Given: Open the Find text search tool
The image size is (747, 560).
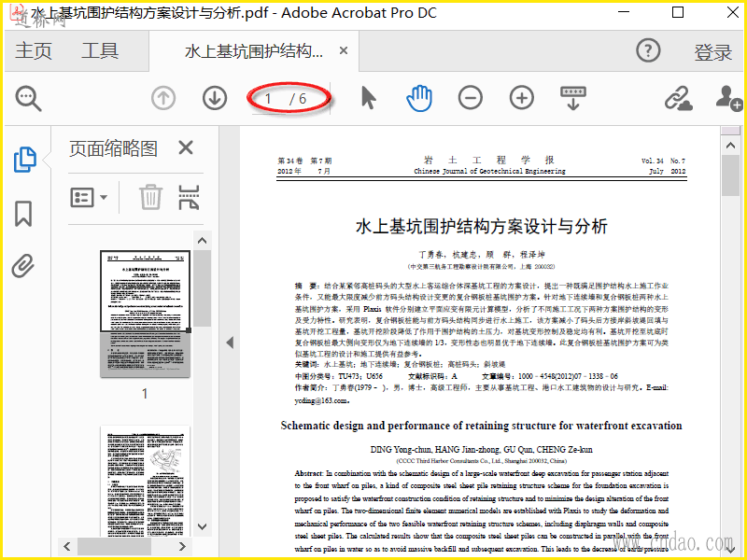Looking at the screenshot, I should point(29,99).
